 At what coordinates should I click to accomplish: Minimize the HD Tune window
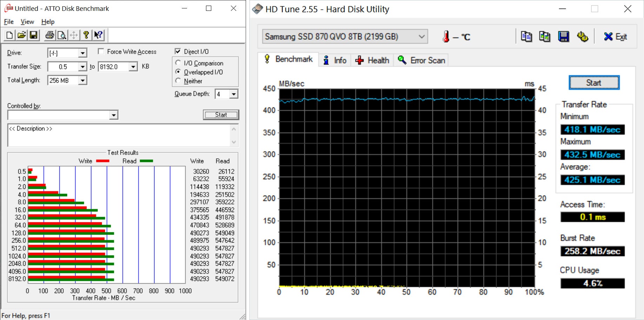[563, 9]
